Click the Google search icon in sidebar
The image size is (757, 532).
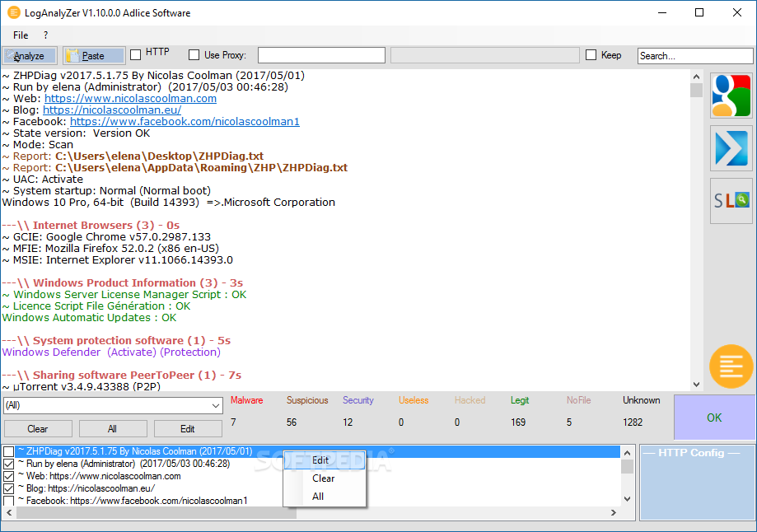tap(731, 96)
